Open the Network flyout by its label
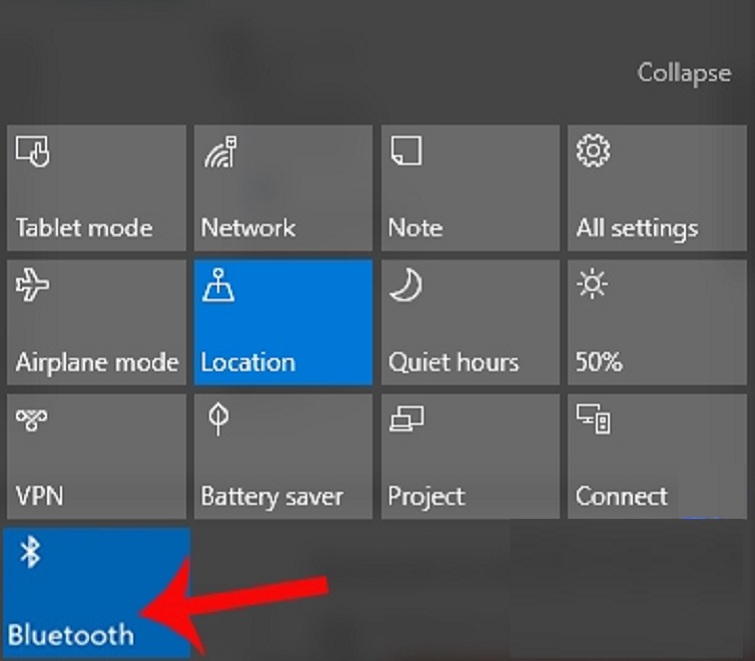This screenshot has height=661, width=755. tap(248, 228)
